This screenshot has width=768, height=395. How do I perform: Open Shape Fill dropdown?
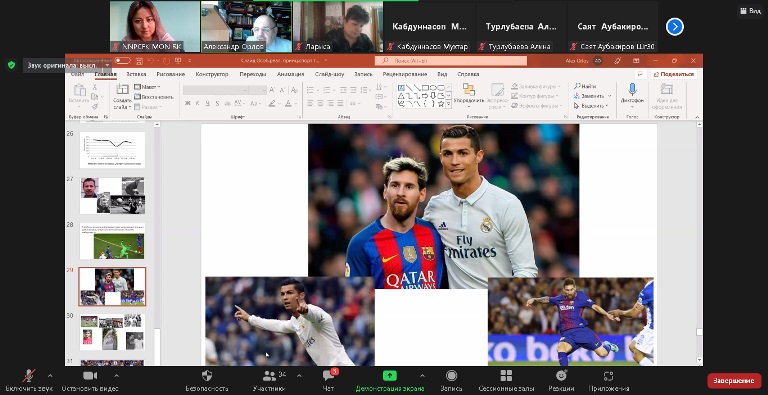[536, 86]
